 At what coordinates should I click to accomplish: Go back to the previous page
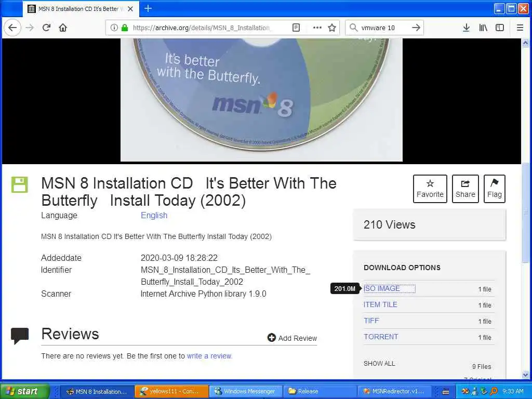(12, 28)
